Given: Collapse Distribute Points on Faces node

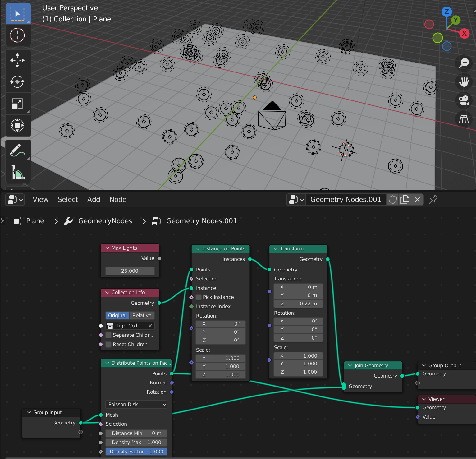Looking at the screenshot, I should coord(108,363).
